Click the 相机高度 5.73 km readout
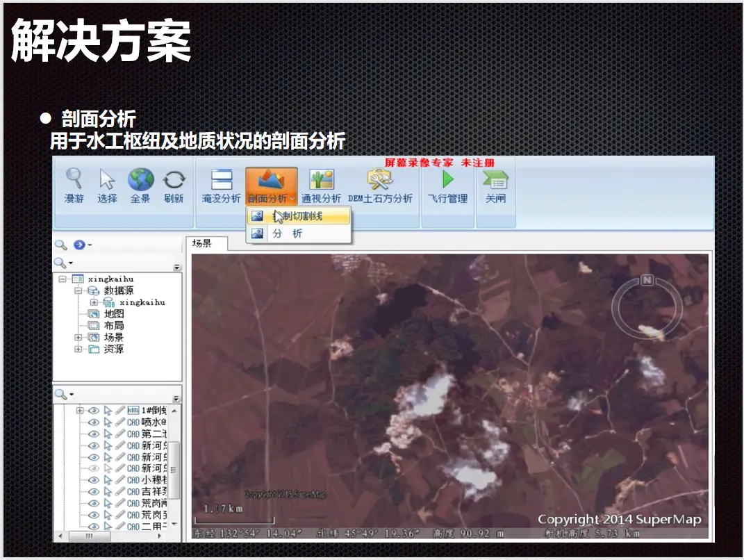 (x=592, y=534)
